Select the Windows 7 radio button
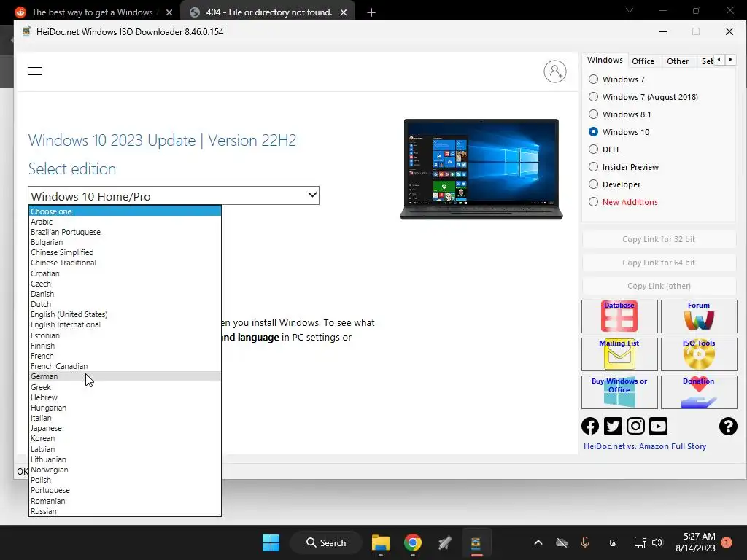This screenshot has height=560, width=747. click(593, 79)
